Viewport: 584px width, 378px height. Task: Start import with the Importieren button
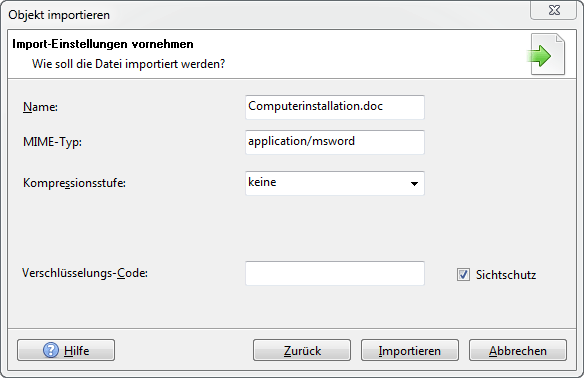tap(410, 350)
